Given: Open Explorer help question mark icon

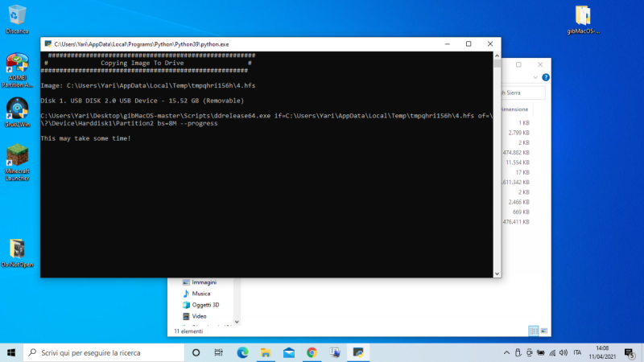Looking at the screenshot, I should pyautogui.click(x=546, y=77).
